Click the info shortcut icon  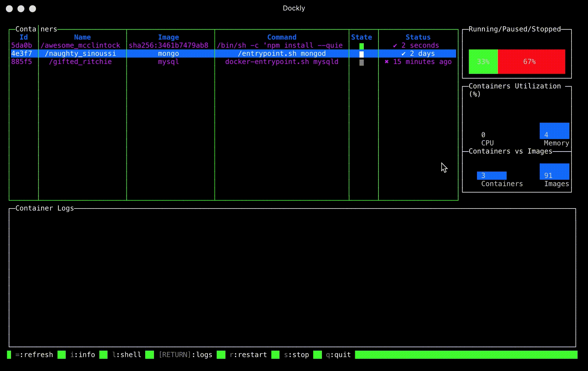[x=61, y=355]
